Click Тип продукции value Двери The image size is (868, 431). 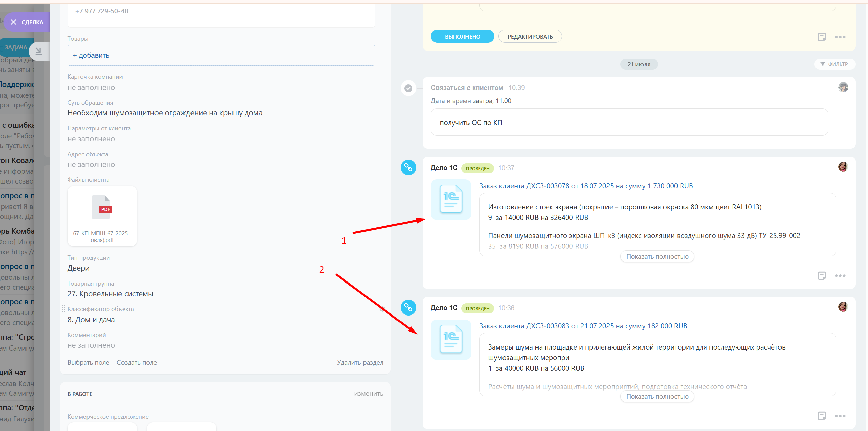[x=78, y=268]
